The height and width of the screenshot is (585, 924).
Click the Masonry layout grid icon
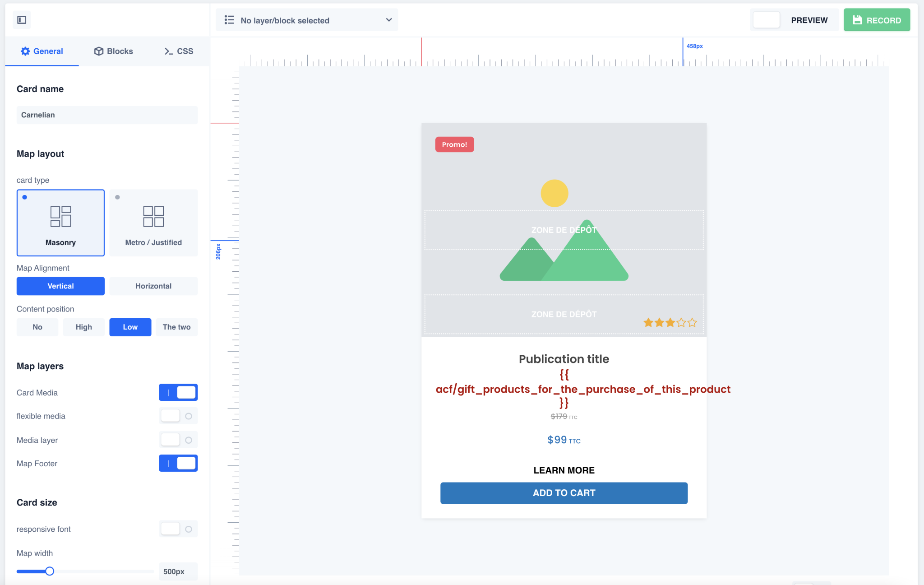tap(60, 216)
